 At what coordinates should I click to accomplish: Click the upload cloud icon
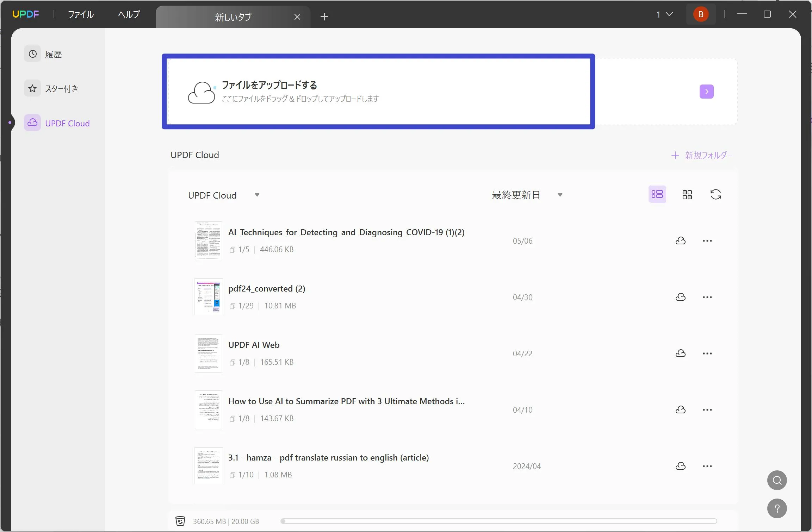pyautogui.click(x=202, y=92)
